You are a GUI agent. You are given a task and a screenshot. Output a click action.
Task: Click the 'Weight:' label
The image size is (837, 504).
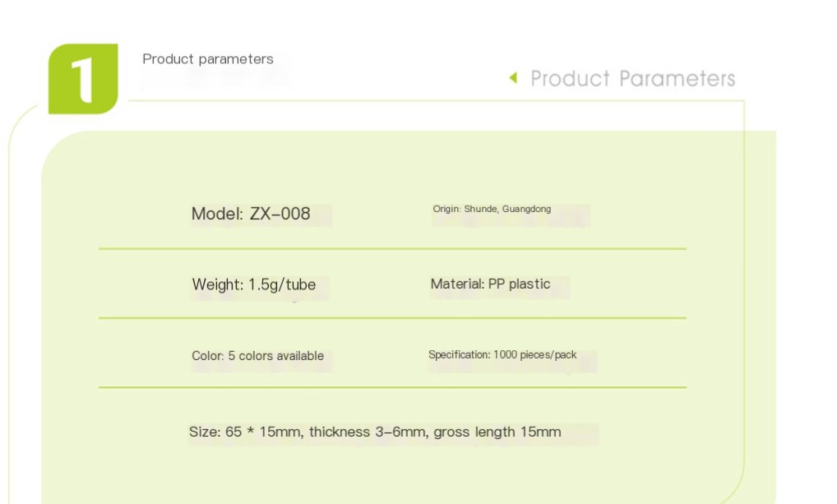(218, 284)
